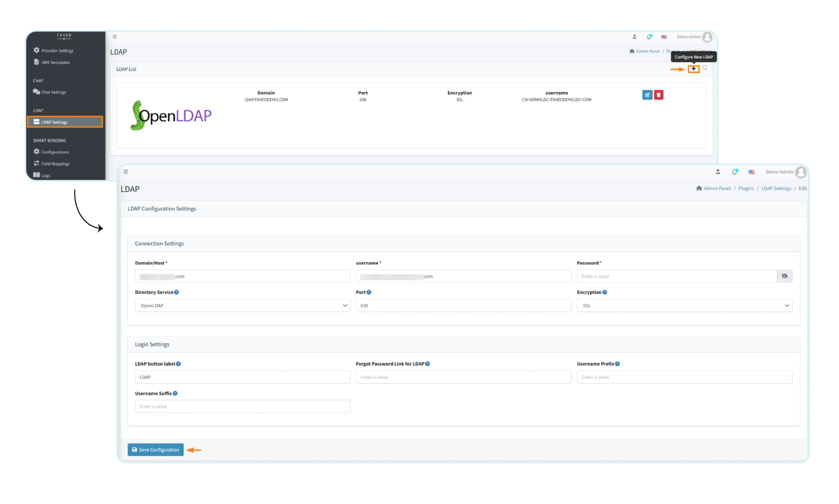Click the home icon in Edit breadcrumb

tap(699, 188)
